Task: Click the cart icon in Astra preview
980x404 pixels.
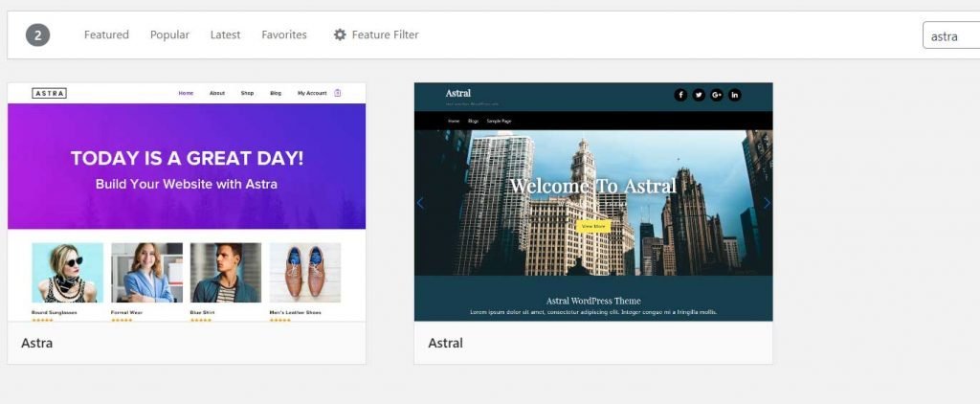Action: click(338, 93)
